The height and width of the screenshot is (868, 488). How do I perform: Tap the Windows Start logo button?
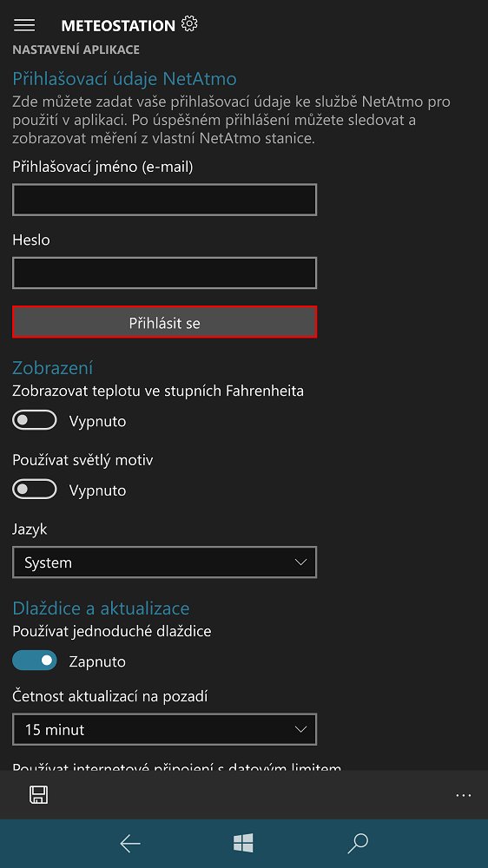(243, 844)
